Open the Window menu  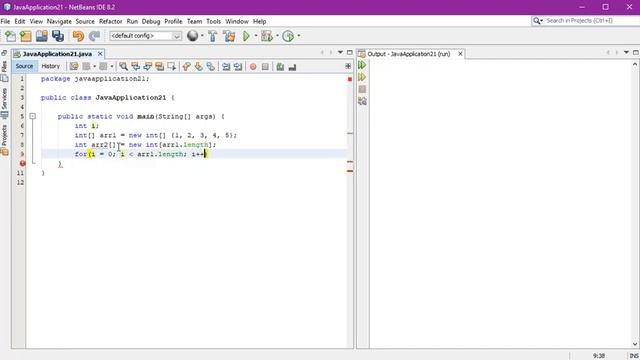pyautogui.click(x=237, y=21)
